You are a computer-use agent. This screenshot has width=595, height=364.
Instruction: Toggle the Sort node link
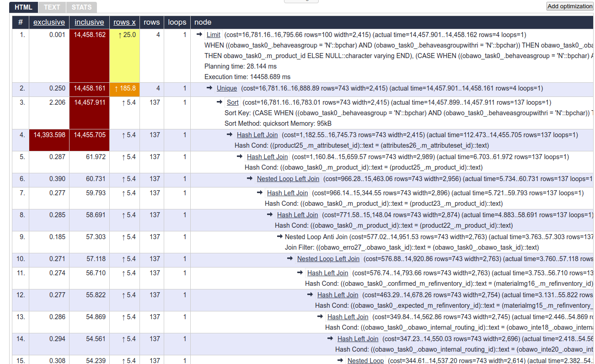point(232,102)
